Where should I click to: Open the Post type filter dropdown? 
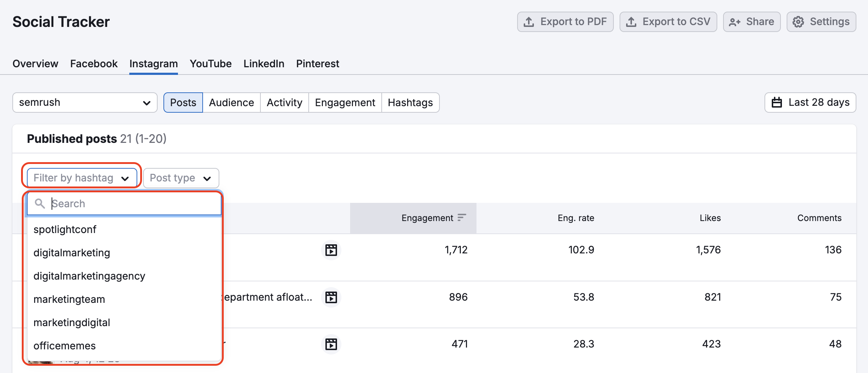coord(181,178)
